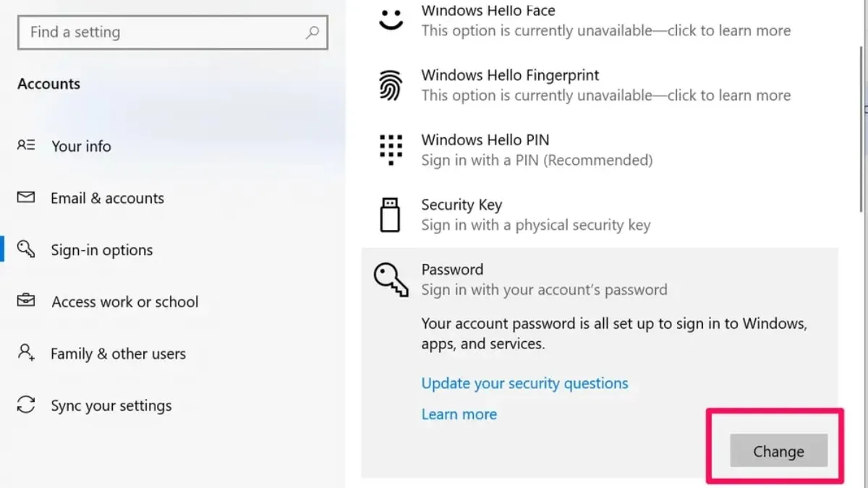The height and width of the screenshot is (488, 868).
Task: Click the Windows Hello Face smiley icon
Action: tap(391, 20)
